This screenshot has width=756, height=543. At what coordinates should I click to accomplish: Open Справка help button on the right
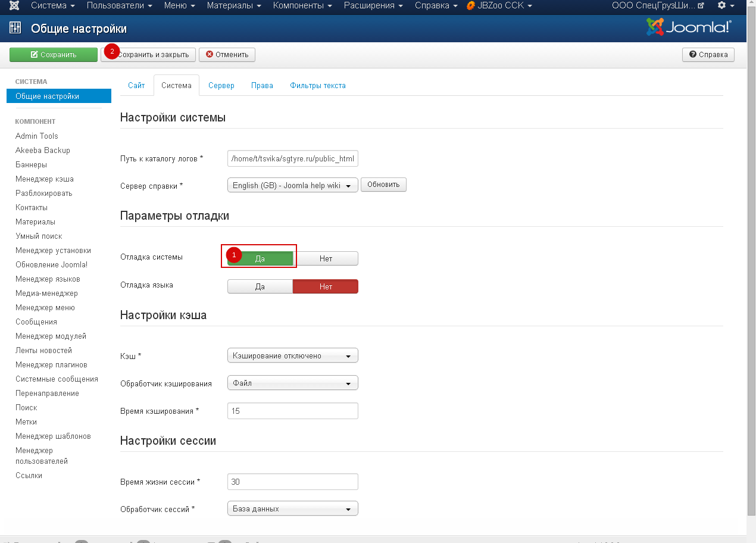708,55
